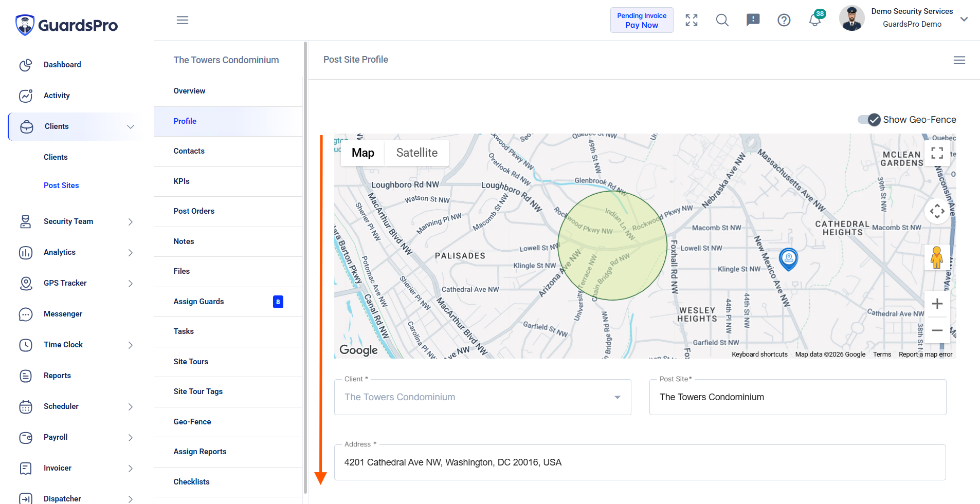The image size is (980, 504).
Task: Open the Post Site Profile options menu icon
Action: click(959, 60)
